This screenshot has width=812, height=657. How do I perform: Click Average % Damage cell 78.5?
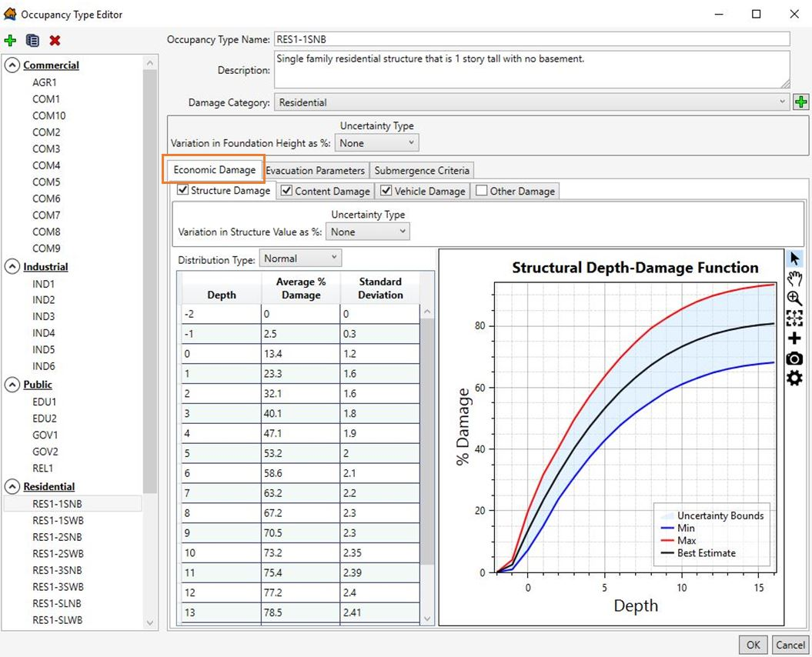tap(300, 612)
